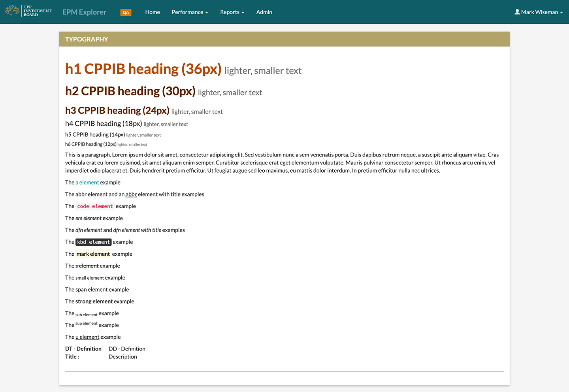Screen dimensions: 569x392
Task: Open the Mark Wiseman user dropdown
Action: [x=539, y=12]
